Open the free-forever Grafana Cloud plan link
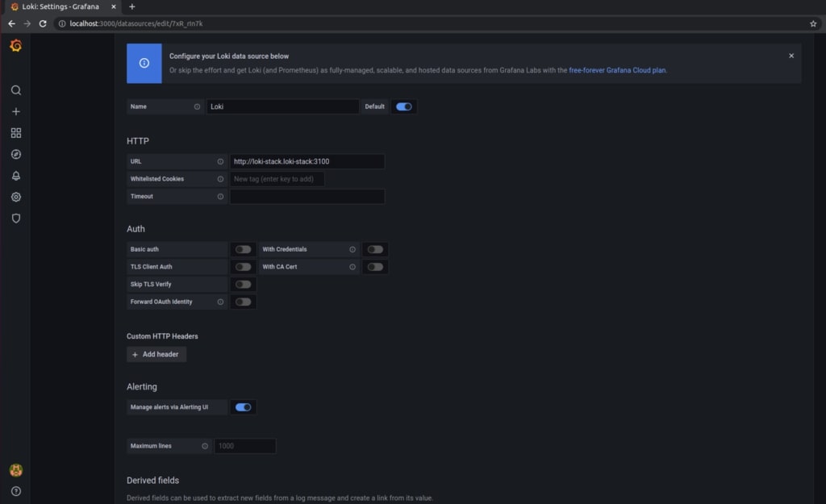Image resolution: width=826 pixels, height=504 pixels. pos(617,70)
